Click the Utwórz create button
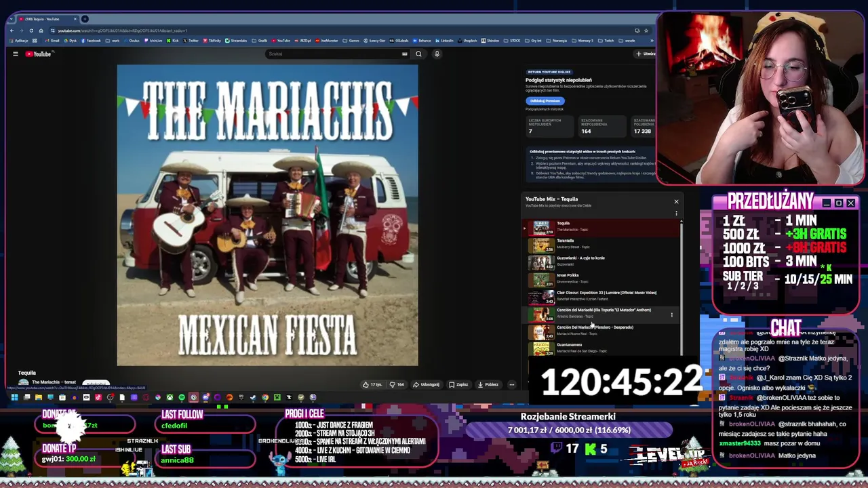868x488 pixels. tap(646, 54)
